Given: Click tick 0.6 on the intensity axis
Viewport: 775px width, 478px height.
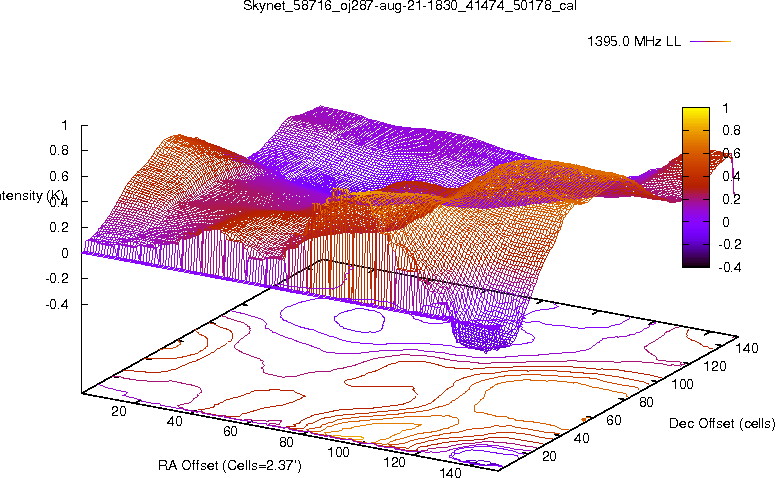Looking at the screenshot, I should pyautogui.click(x=59, y=176).
